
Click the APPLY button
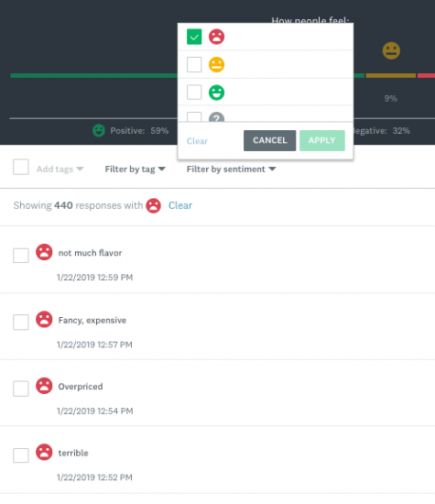pyautogui.click(x=322, y=140)
